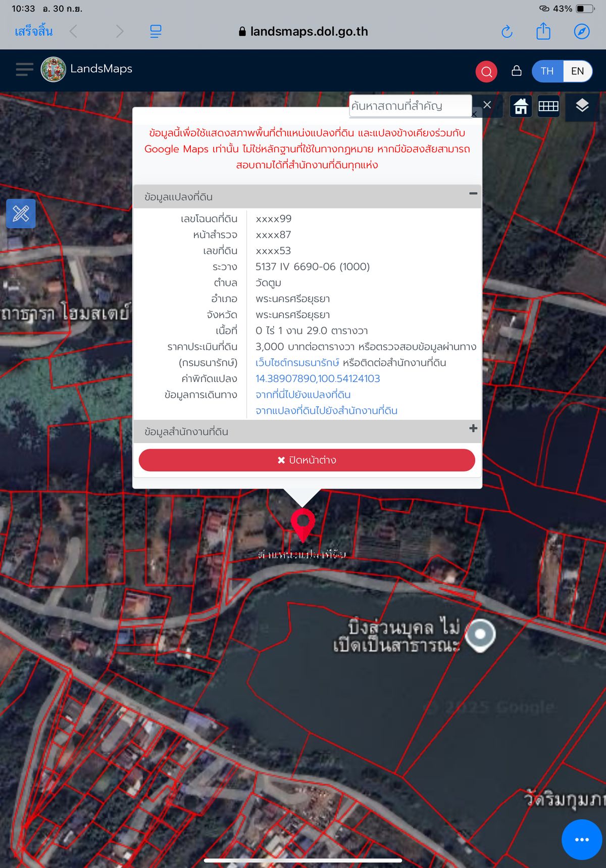Image resolution: width=606 pixels, height=868 pixels.
Task: Tap the Safari share icon
Action: (543, 31)
